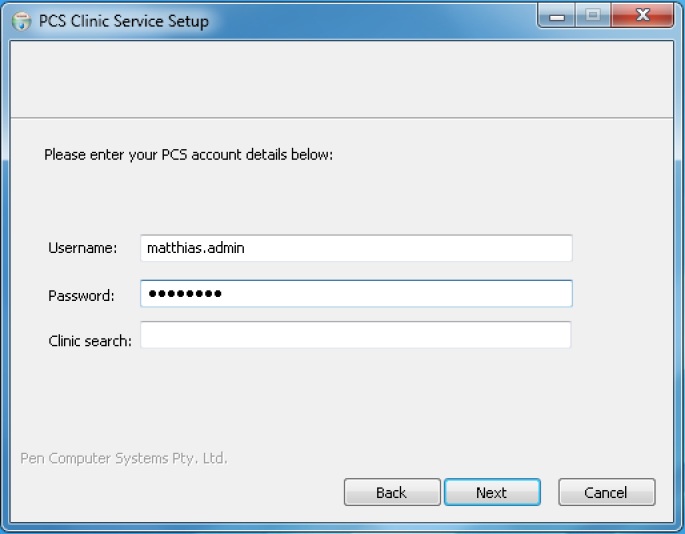Click the 'Please enter your PCS account details' text
The height and width of the screenshot is (534, 685).
pyautogui.click(x=188, y=155)
